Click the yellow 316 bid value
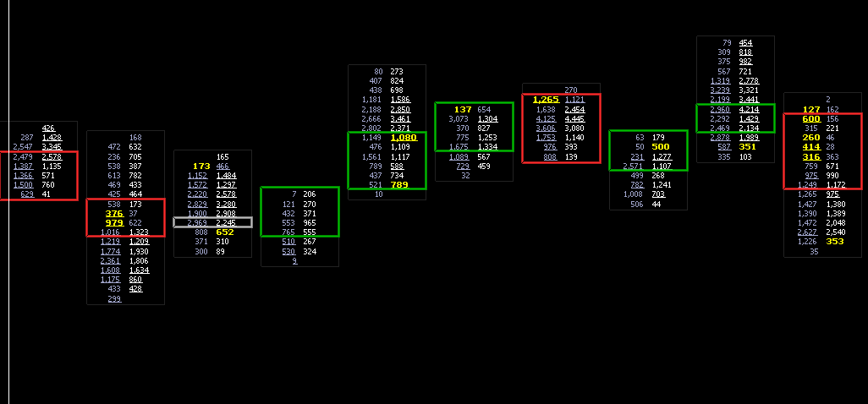This screenshot has height=404, width=868. (x=811, y=157)
